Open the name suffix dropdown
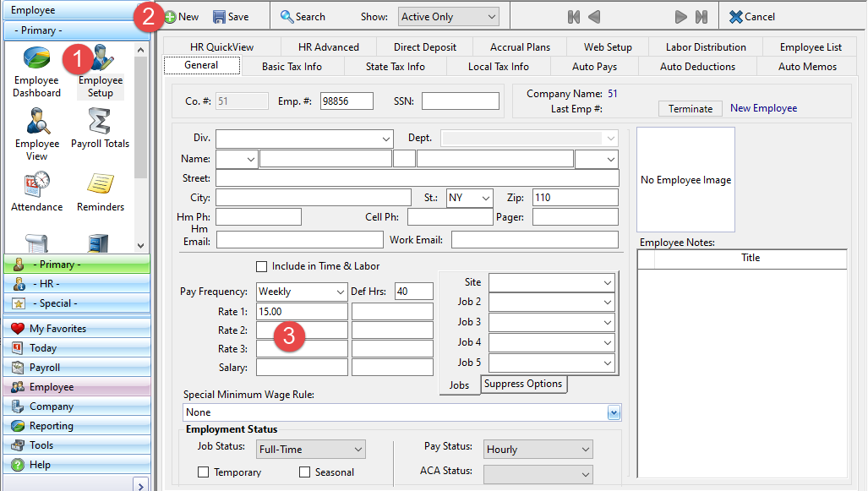Screen dimensions: 868x491 click(597, 159)
